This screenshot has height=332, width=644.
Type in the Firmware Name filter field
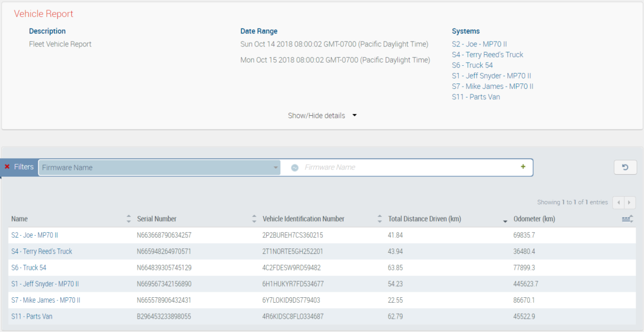coord(408,168)
